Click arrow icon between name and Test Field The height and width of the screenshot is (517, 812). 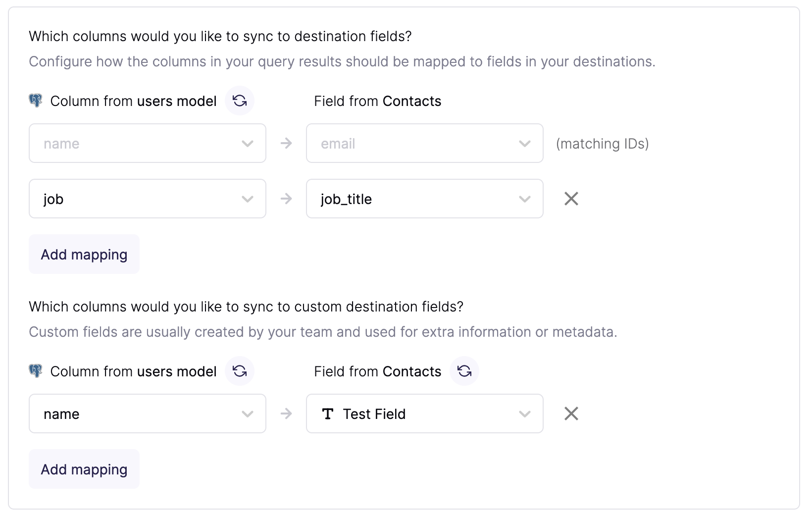click(x=286, y=414)
